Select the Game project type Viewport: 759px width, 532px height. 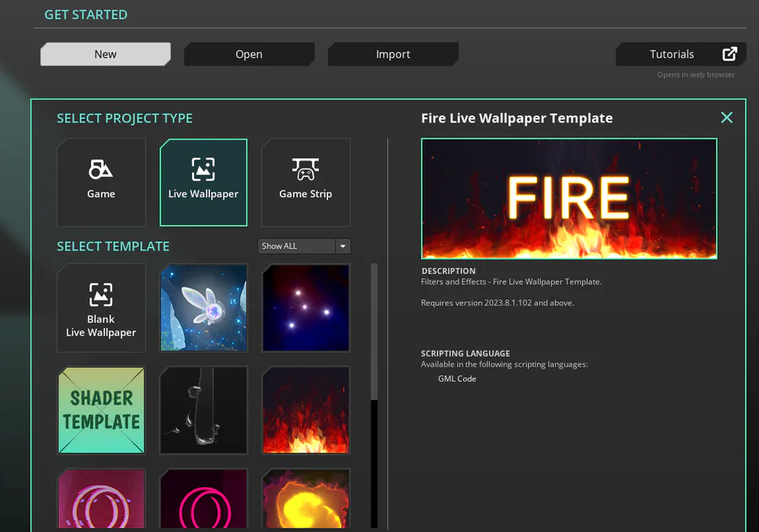(101, 182)
